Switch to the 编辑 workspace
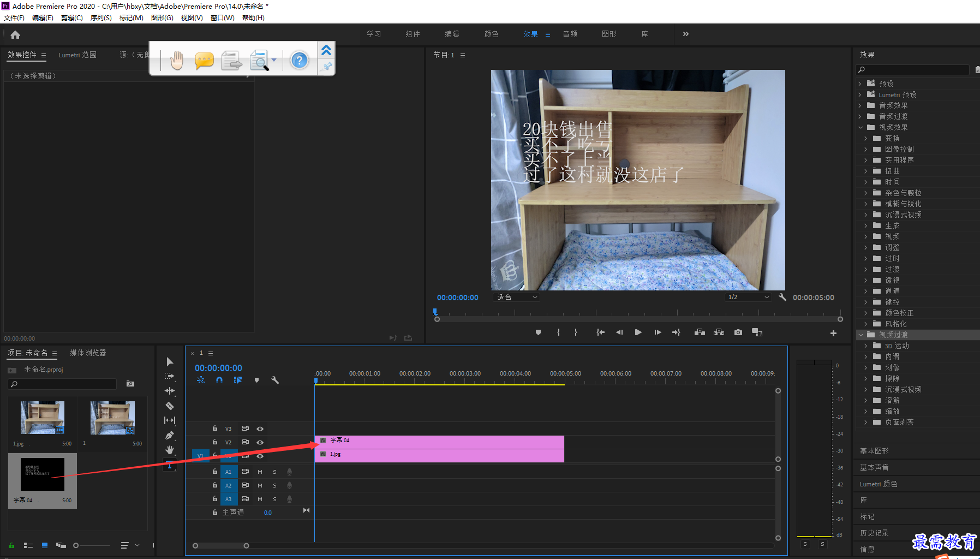 click(452, 34)
